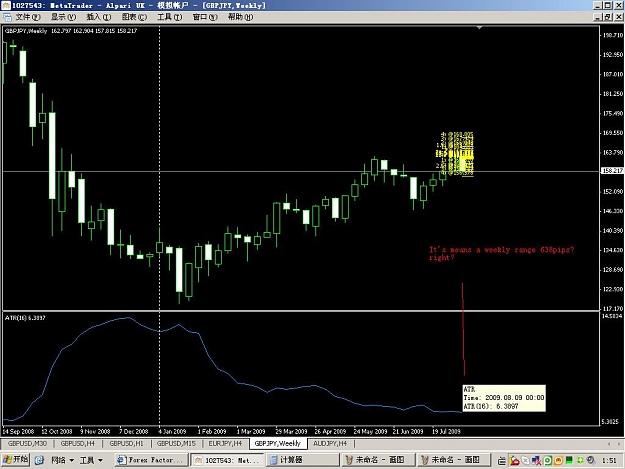Click the GBPJPY,Weekly OHLC header text
625x469 pixels.
[x=71, y=31]
